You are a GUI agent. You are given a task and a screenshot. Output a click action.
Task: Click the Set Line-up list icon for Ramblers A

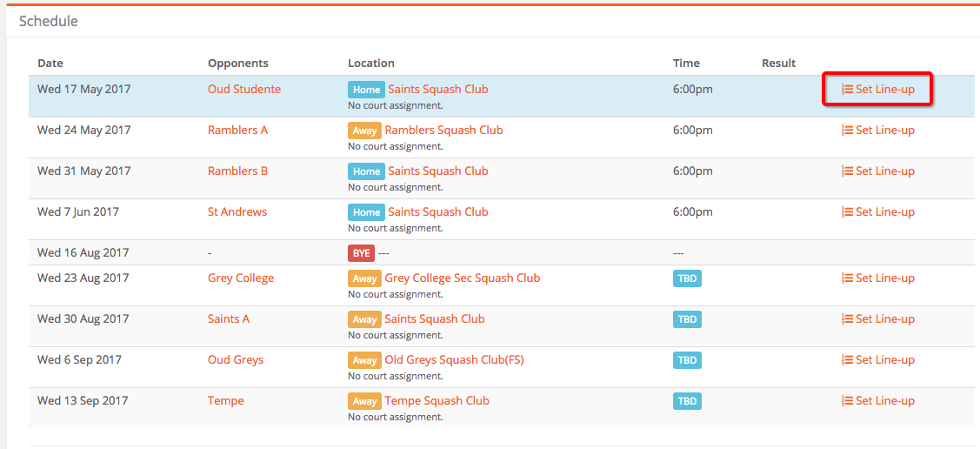pos(848,130)
